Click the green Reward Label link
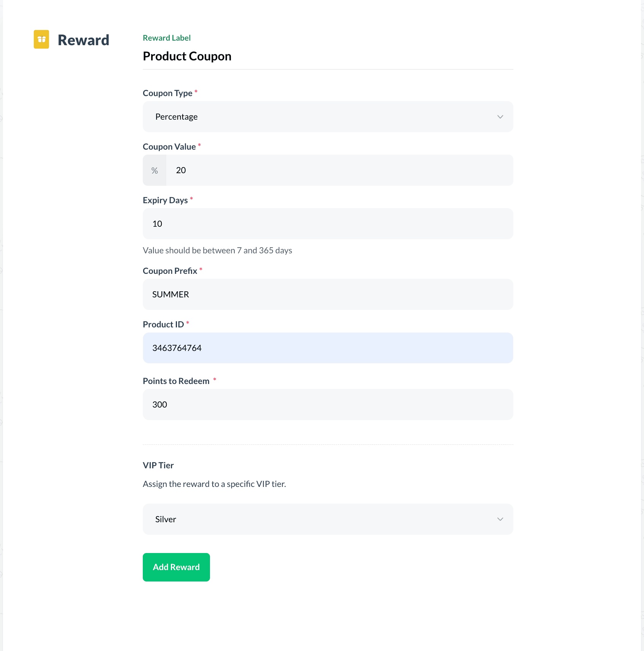The image size is (644, 651). (x=167, y=38)
